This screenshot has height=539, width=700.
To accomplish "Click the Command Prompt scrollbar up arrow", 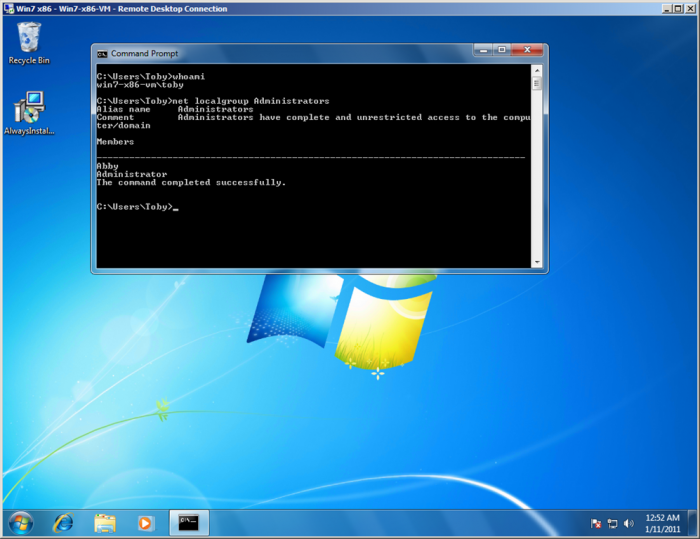I will click(x=537, y=70).
